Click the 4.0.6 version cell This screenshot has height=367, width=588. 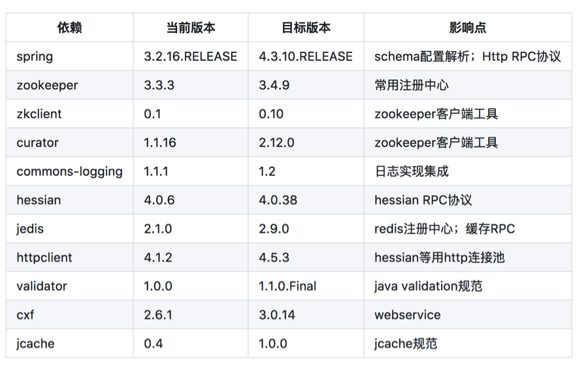[191, 200]
